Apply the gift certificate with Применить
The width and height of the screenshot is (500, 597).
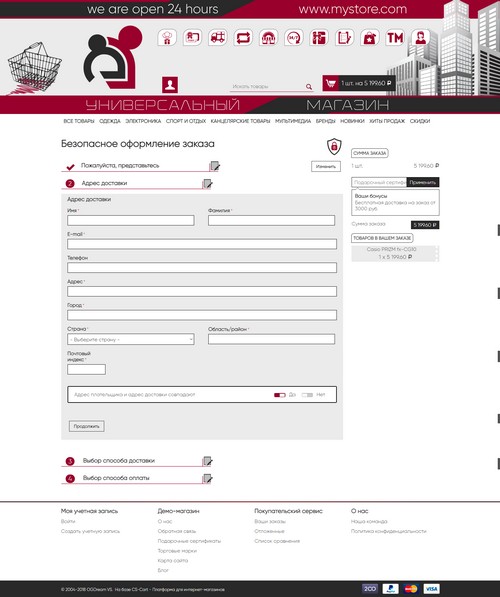(x=423, y=182)
